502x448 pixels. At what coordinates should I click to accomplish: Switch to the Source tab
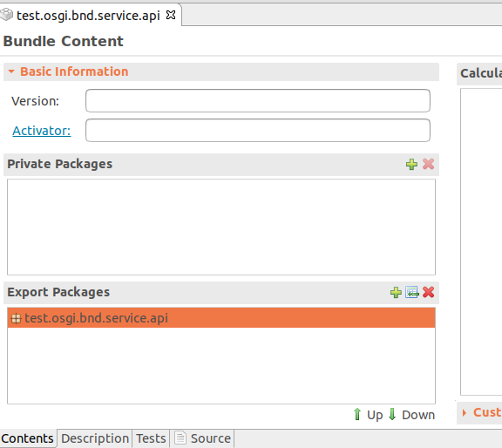202,438
